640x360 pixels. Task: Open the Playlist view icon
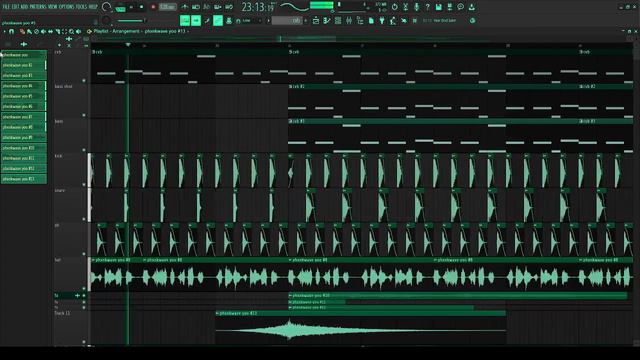point(316,20)
